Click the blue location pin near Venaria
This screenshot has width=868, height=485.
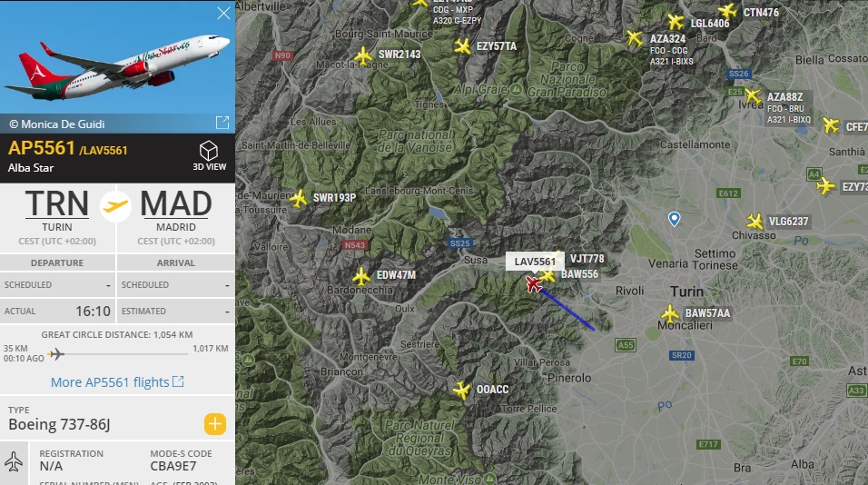pyautogui.click(x=674, y=219)
